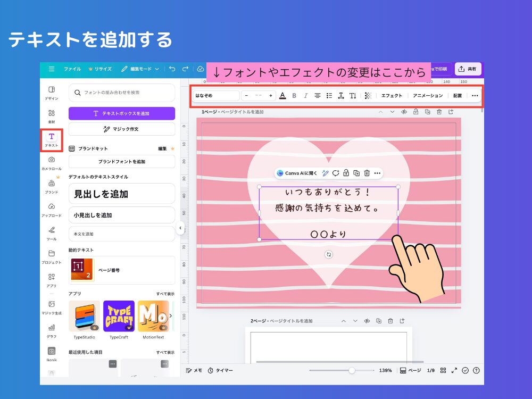The width and height of the screenshot is (532, 399).
Task: Adjust the zoom slider at the bottom
Action: (x=352, y=370)
